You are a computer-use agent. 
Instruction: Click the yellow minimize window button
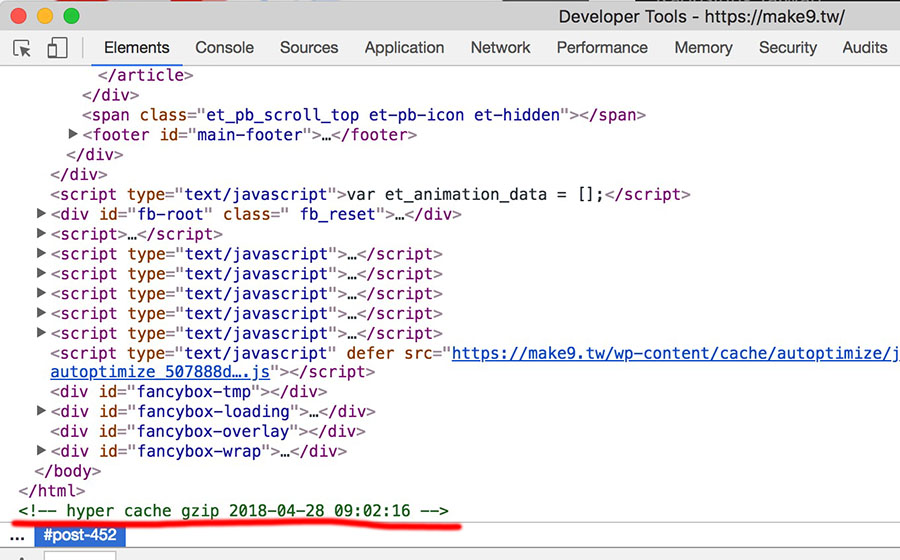click(x=45, y=16)
